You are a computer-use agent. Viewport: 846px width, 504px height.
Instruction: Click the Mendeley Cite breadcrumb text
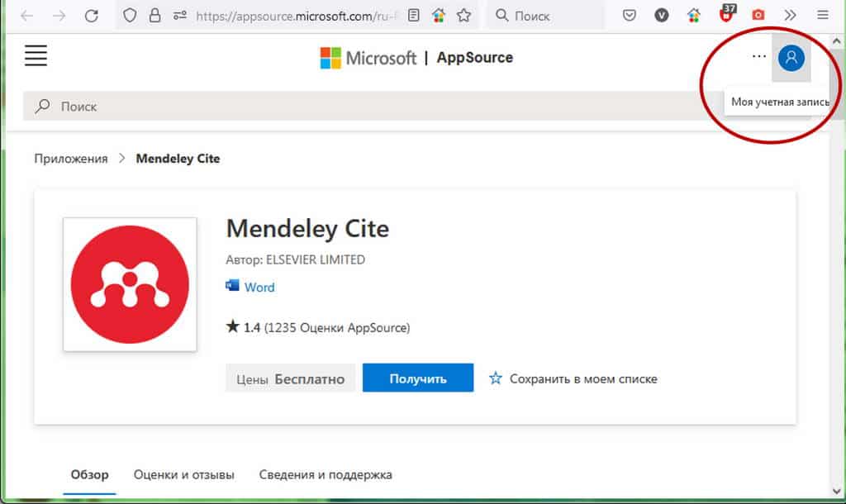(178, 159)
